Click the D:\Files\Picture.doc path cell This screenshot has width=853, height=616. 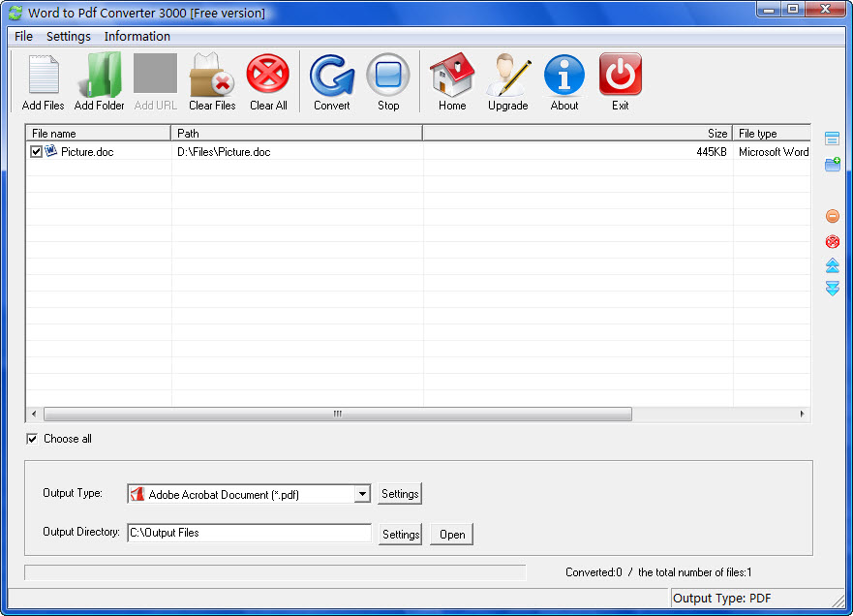(x=224, y=152)
